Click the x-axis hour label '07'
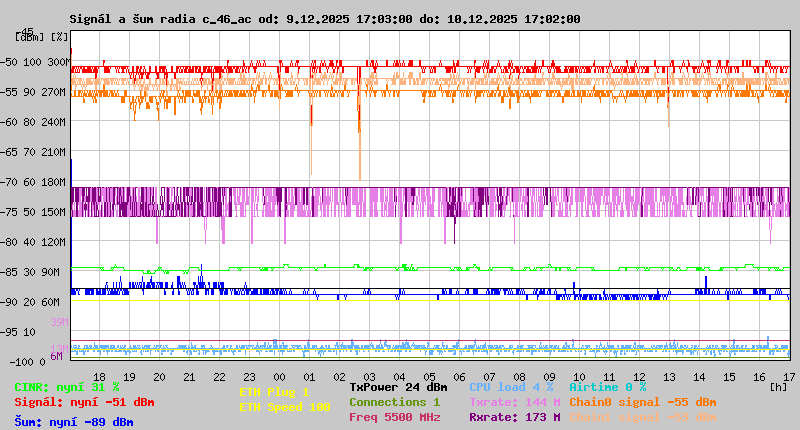 point(489,377)
